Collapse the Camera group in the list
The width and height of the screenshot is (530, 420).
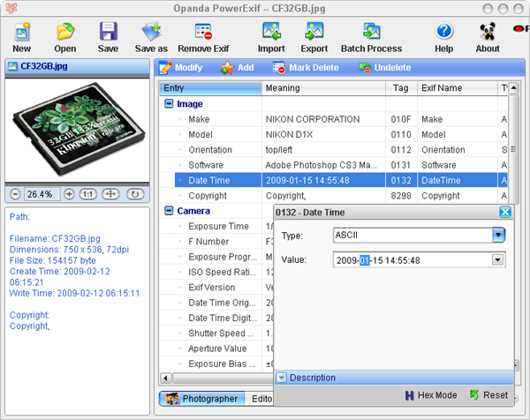point(169,211)
